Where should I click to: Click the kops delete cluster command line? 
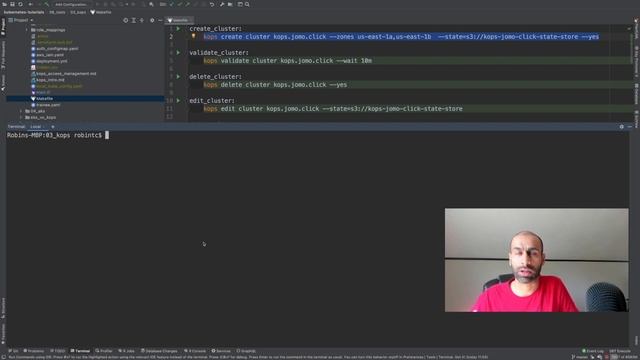tap(275, 84)
